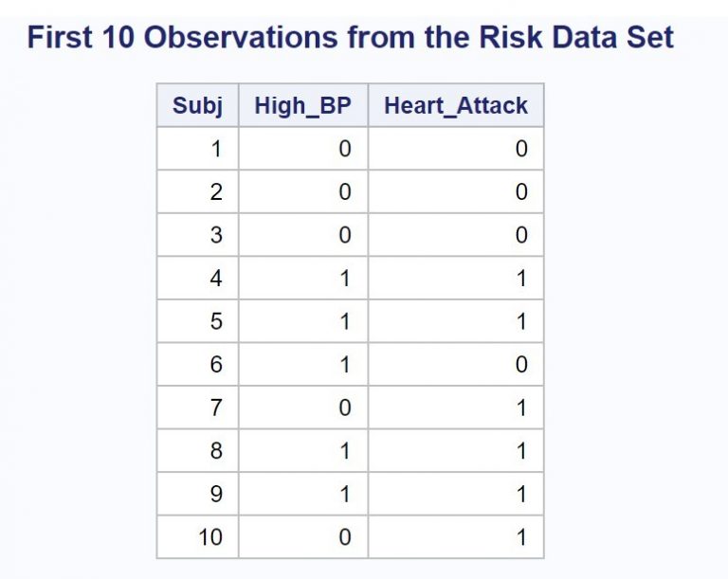Image resolution: width=728 pixels, height=579 pixels.
Task: Click the High_BP value for subject 10
Action: 345,537
